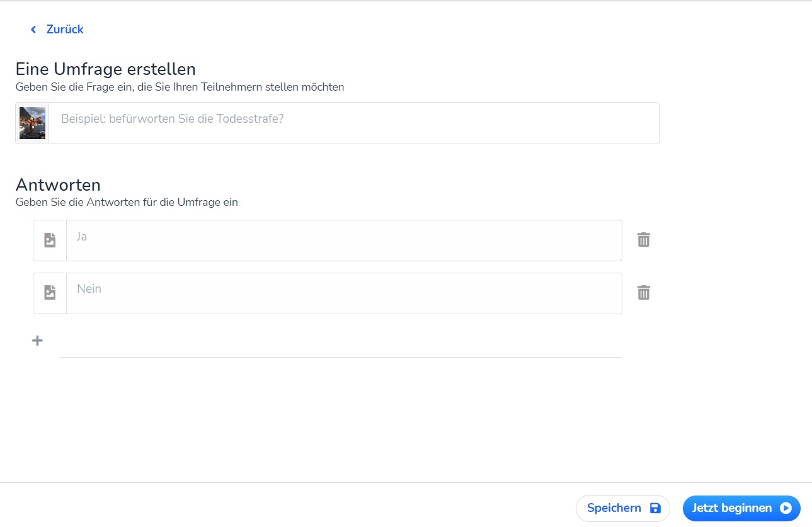Viewport: 812px width, 527px height.
Task: Click the Eine Umfrage erstellen heading
Action: point(105,69)
